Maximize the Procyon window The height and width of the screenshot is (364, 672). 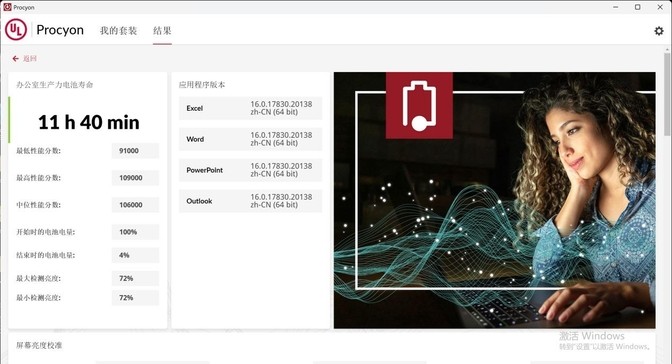click(638, 7)
